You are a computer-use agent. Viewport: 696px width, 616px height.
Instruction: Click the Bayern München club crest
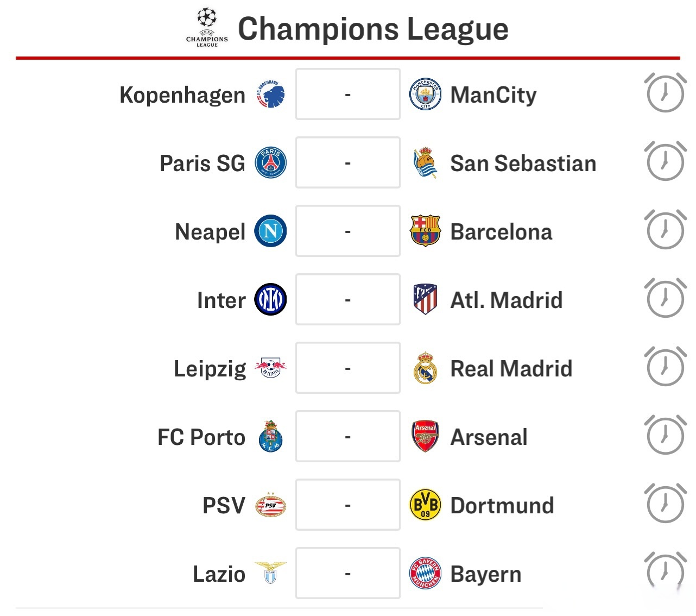click(x=425, y=573)
